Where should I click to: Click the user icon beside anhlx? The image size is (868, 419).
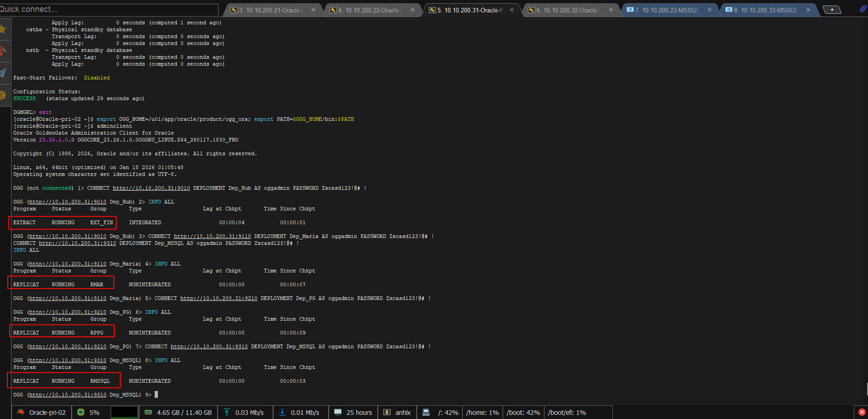tap(387, 412)
